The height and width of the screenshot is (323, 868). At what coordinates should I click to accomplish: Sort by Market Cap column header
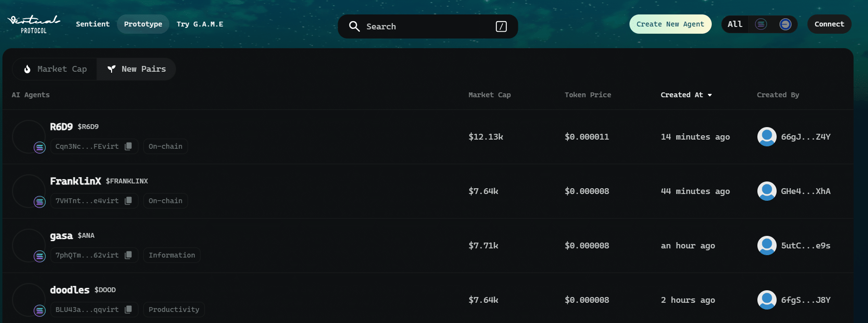click(490, 95)
